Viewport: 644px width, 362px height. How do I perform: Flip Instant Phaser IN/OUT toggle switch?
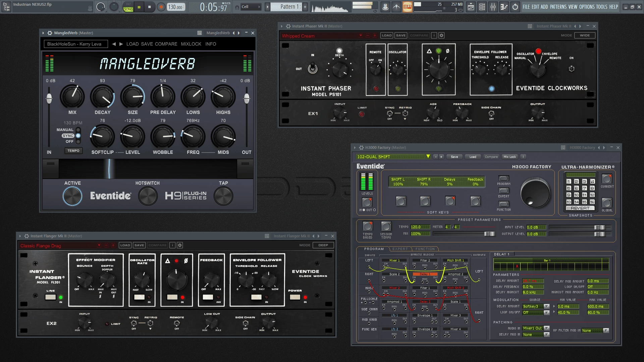313,68
